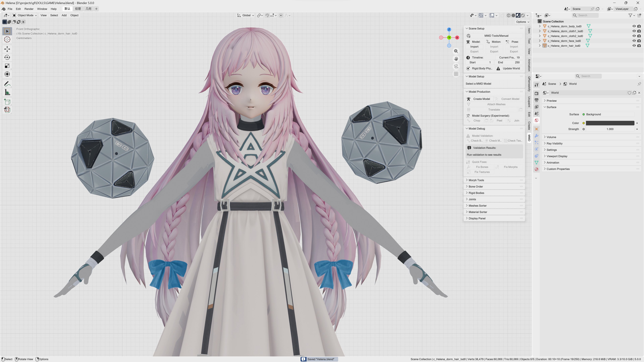Screen dimensions: 644x362
Task: Hide c_Helena_dorm_hair_lod0 with eye icon
Action: click(634, 46)
